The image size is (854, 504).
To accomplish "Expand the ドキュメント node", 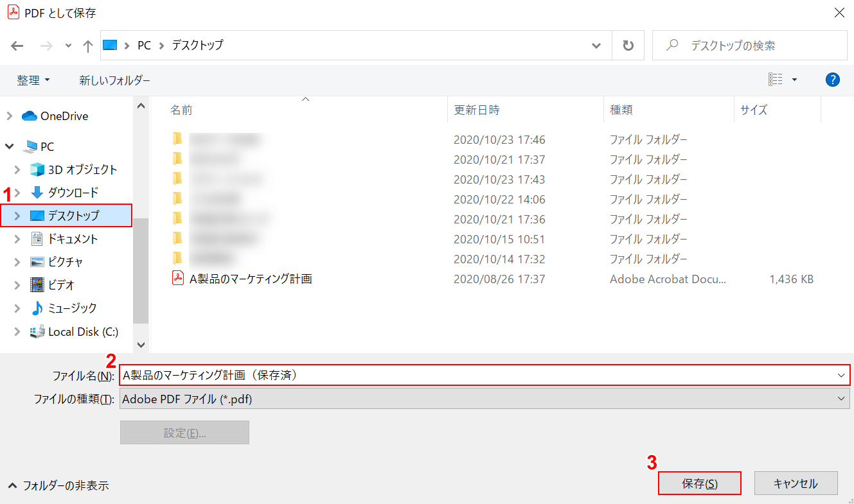I will [17, 239].
